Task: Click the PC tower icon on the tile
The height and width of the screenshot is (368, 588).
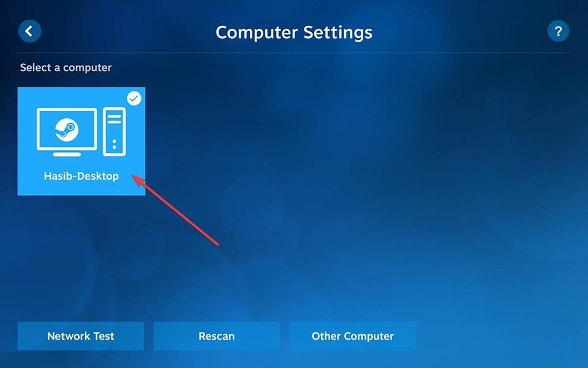Action: coord(115,131)
